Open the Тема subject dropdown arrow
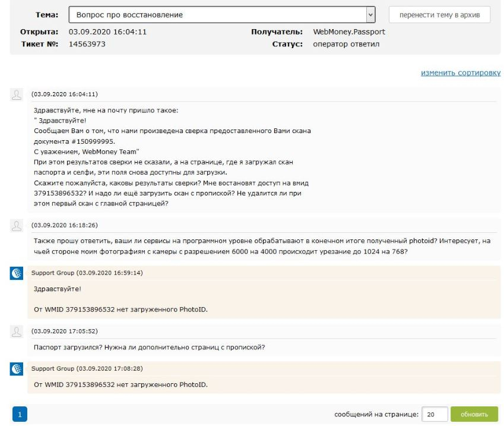Screen dimensions: 504x426 (x=370, y=15)
